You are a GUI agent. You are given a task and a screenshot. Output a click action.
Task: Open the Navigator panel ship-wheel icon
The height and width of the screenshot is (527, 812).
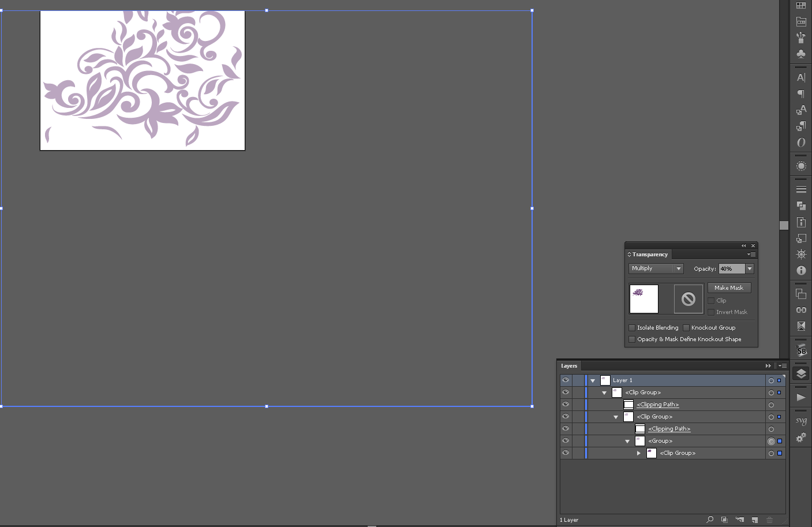(x=801, y=254)
